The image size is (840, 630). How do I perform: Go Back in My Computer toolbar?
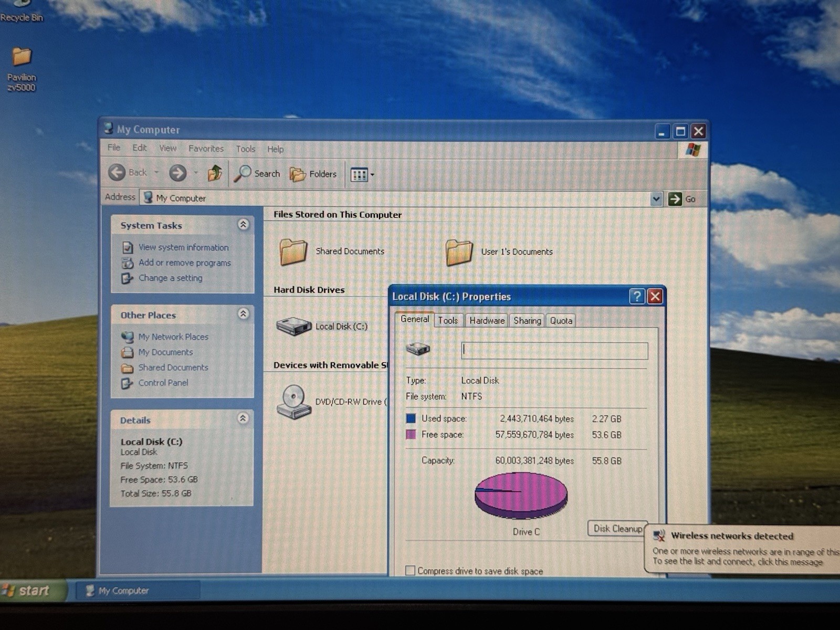click(128, 172)
